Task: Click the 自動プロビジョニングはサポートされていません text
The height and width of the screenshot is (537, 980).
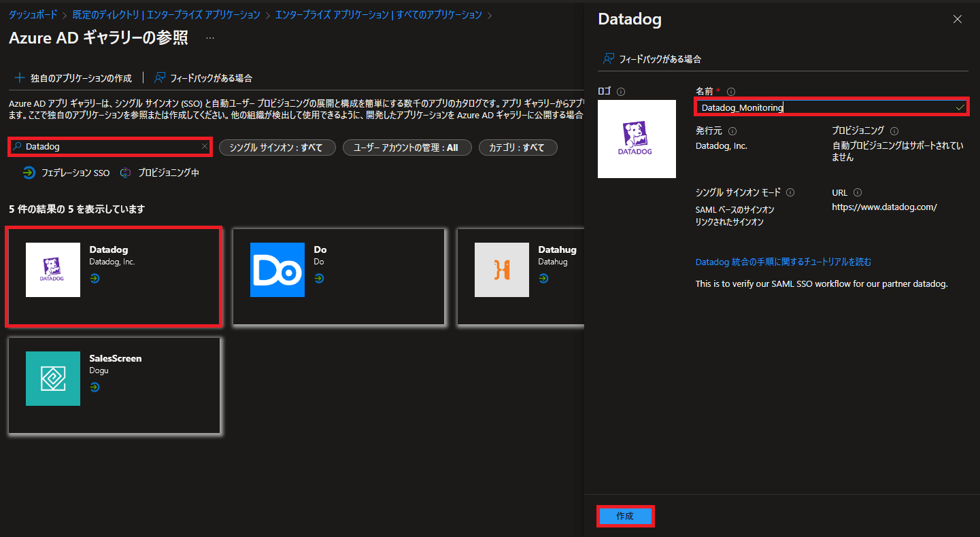Action: point(898,152)
